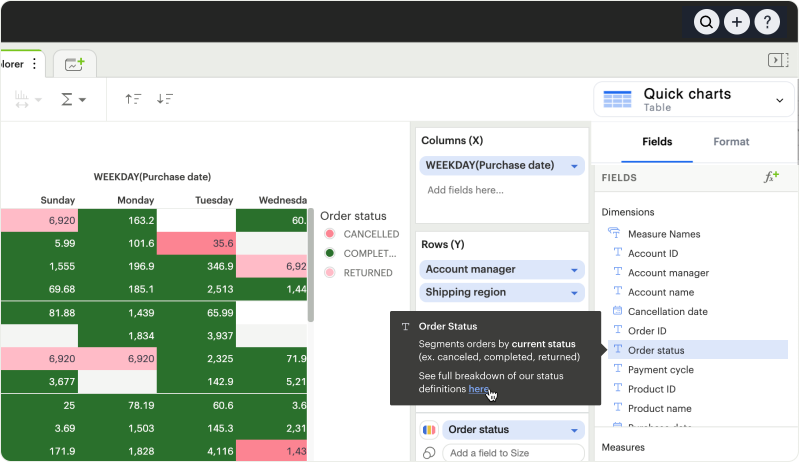The width and height of the screenshot is (799, 462).
Task: Click the sort ascending icon
Action: coord(133,99)
